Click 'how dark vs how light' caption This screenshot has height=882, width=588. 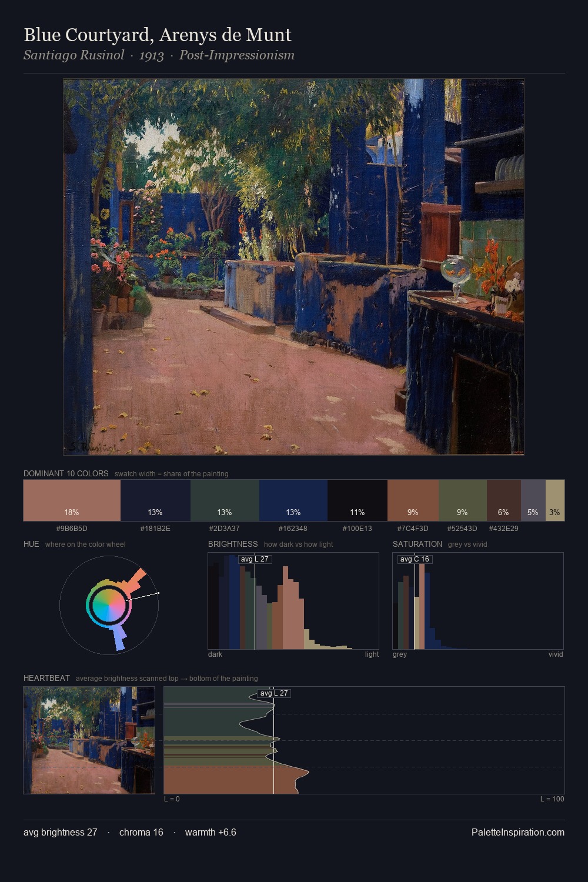(298, 544)
